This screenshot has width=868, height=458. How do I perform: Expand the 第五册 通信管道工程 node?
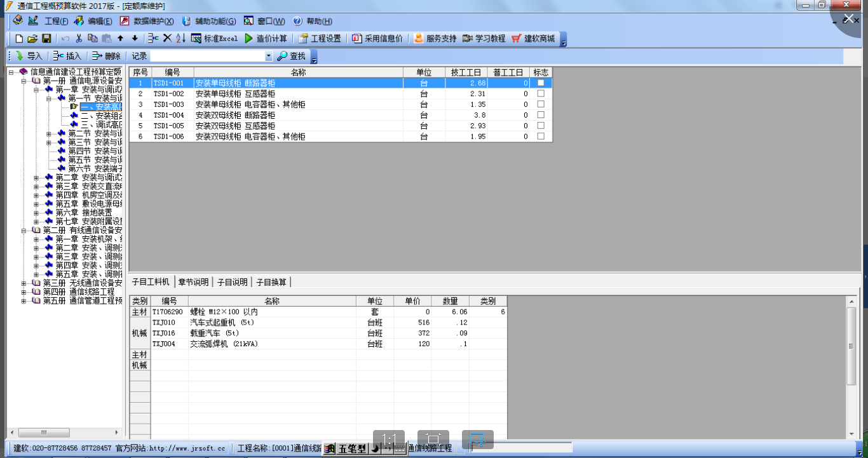click(x=24, y=301)
